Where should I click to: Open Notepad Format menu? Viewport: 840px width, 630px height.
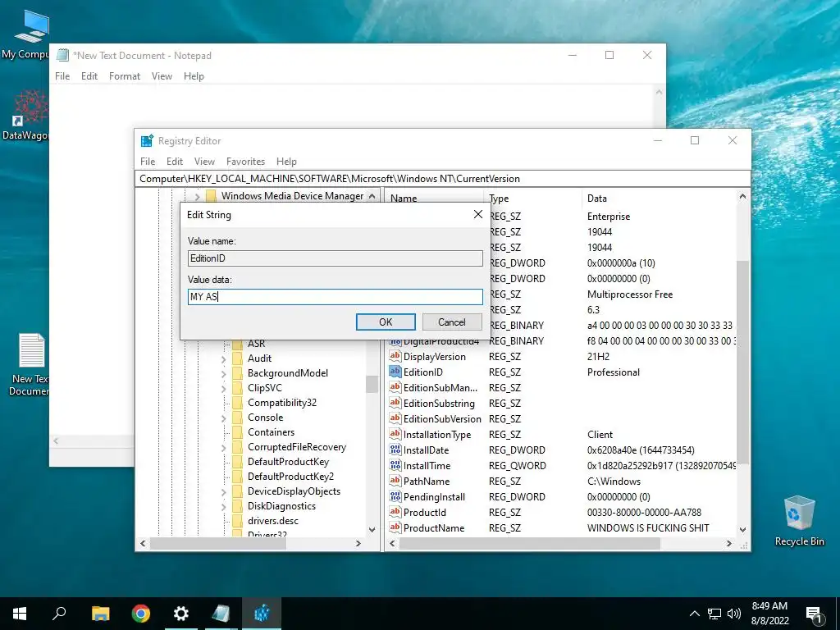tap(125, 76)
